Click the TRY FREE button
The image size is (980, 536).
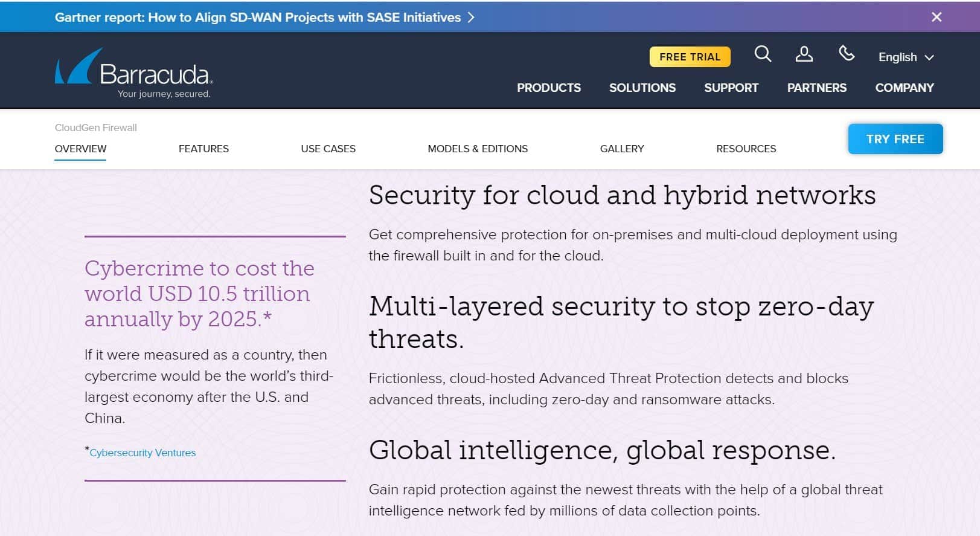pyautogui.click(x=895, y=139)
